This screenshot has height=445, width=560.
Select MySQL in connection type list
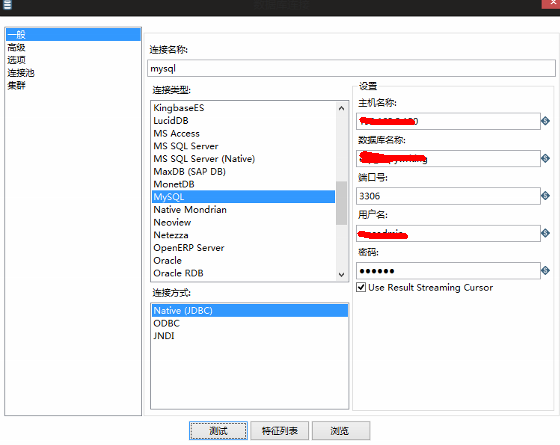point(244,197)
